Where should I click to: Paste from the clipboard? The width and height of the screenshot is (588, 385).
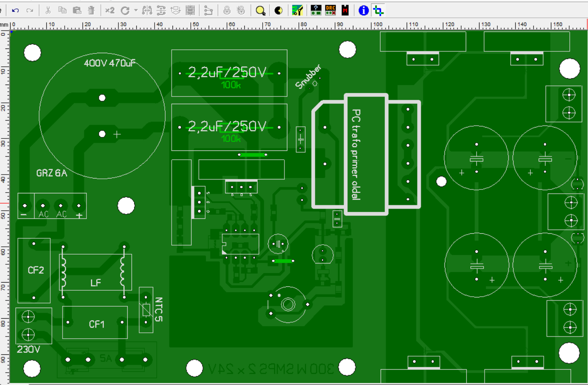[77, 10]
